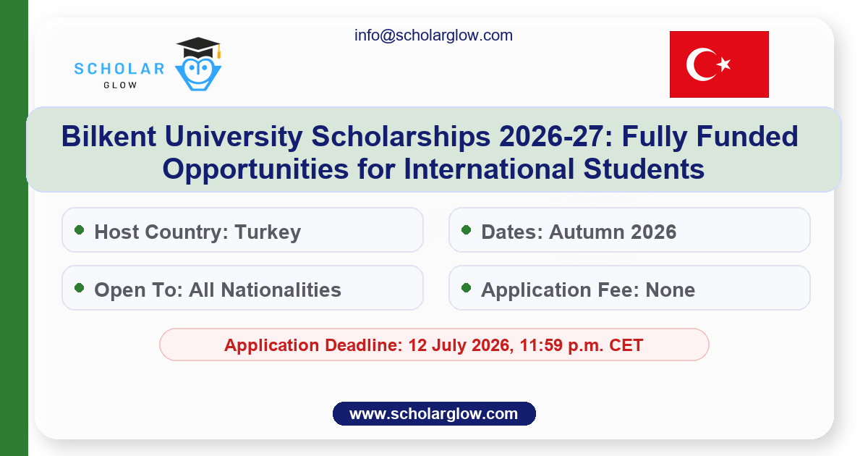The image size is (868, 456).
Task: Click the Turkish flag image
Action: 718,64
